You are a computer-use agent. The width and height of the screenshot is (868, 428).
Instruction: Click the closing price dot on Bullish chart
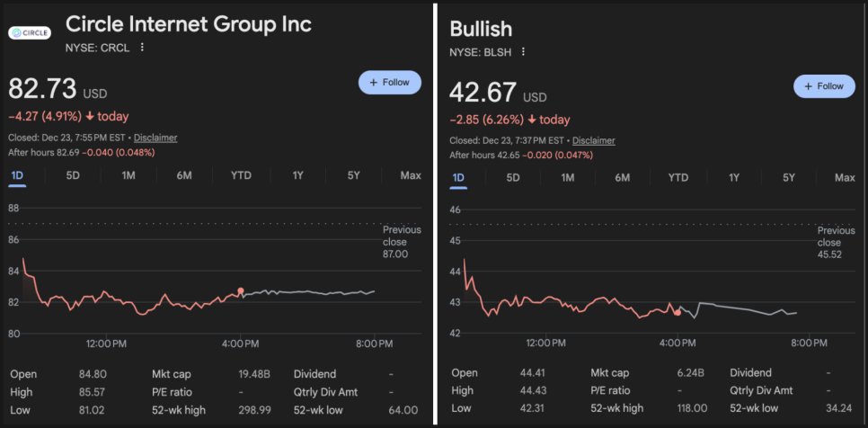[x=678, y=313]
